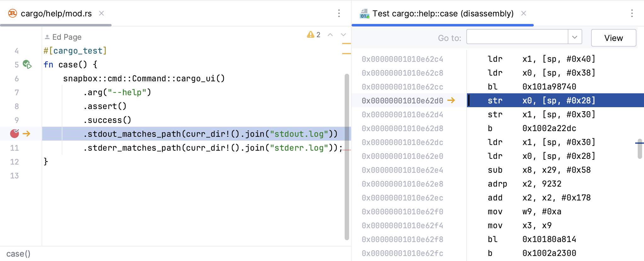Screen dimensions: 644x261
Task: Click the View button
Action: pyautogui.click(x=613, y=38)
